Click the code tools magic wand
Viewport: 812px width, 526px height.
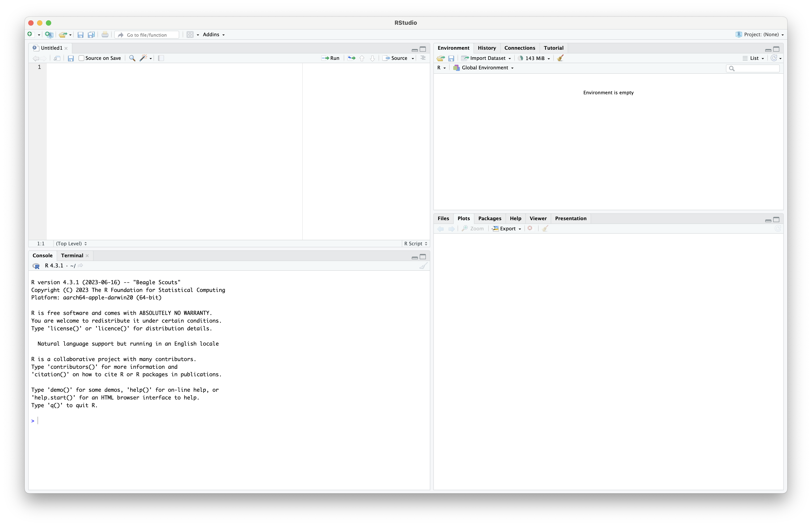(143, 58)
